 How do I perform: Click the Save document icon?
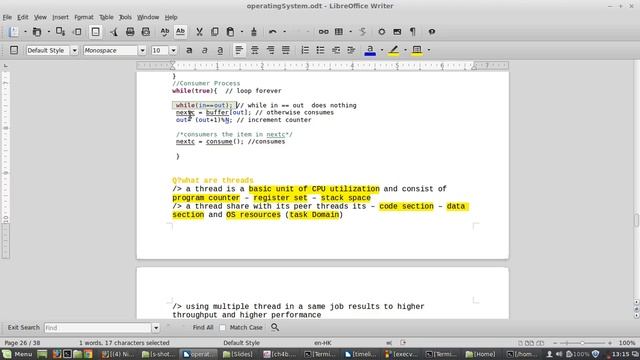60,32
